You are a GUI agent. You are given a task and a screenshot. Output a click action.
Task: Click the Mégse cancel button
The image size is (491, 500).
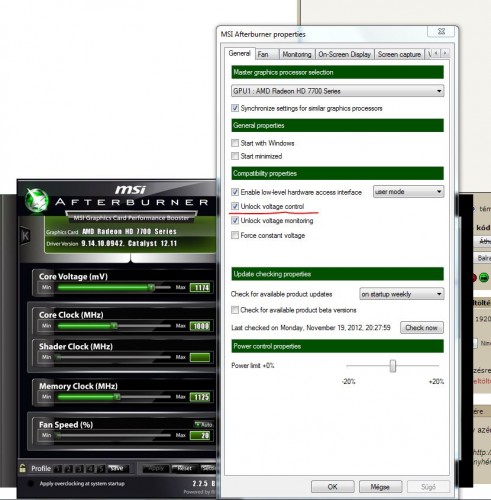pos(380,487)
